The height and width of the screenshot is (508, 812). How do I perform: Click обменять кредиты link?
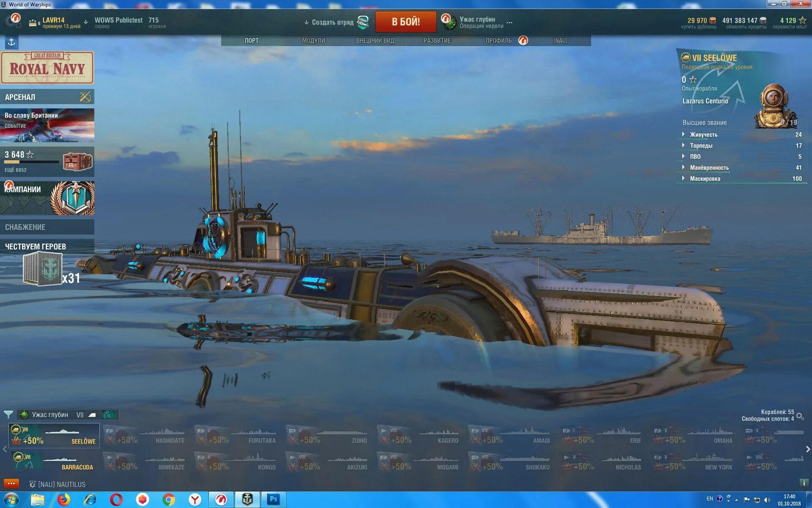point(746,27)
